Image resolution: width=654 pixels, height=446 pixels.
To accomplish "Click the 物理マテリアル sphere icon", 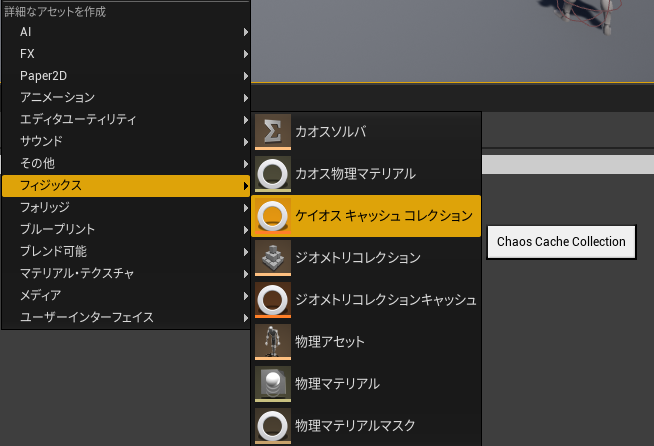I will 273,384.
